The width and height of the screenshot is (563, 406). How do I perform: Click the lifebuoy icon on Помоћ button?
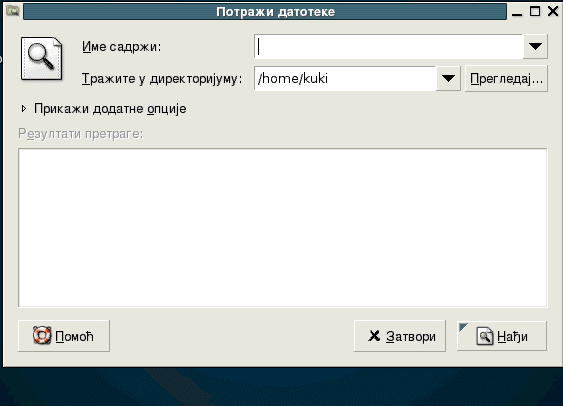42,335
